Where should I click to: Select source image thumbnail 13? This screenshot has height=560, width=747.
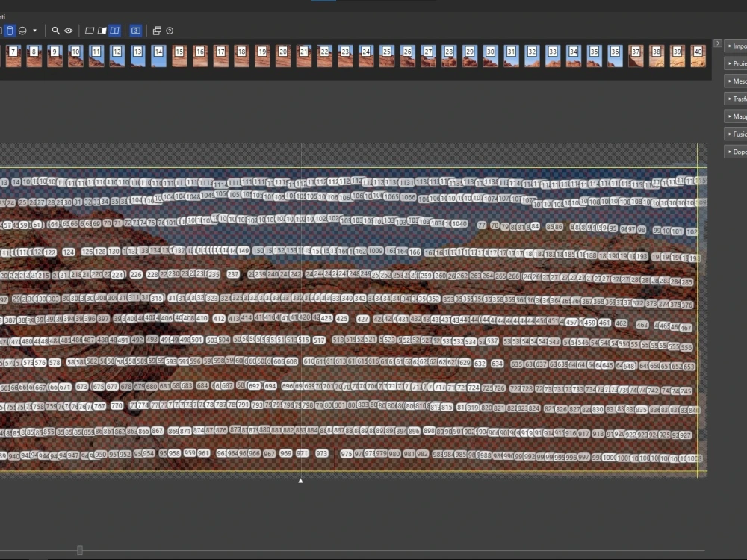pyautogui.click(x=137, y=56)
